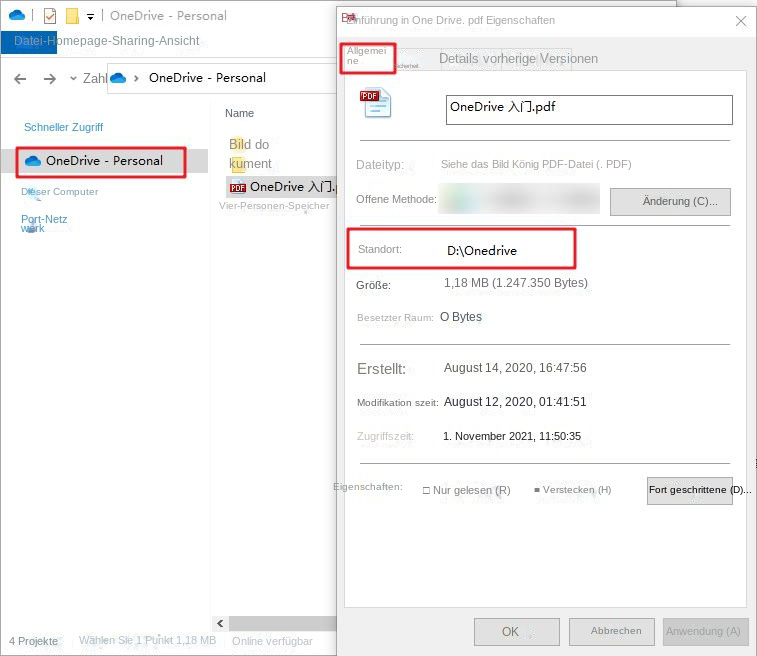
Task: Click the horizontal scrollbar left arrow
Action: coord(220,623)
